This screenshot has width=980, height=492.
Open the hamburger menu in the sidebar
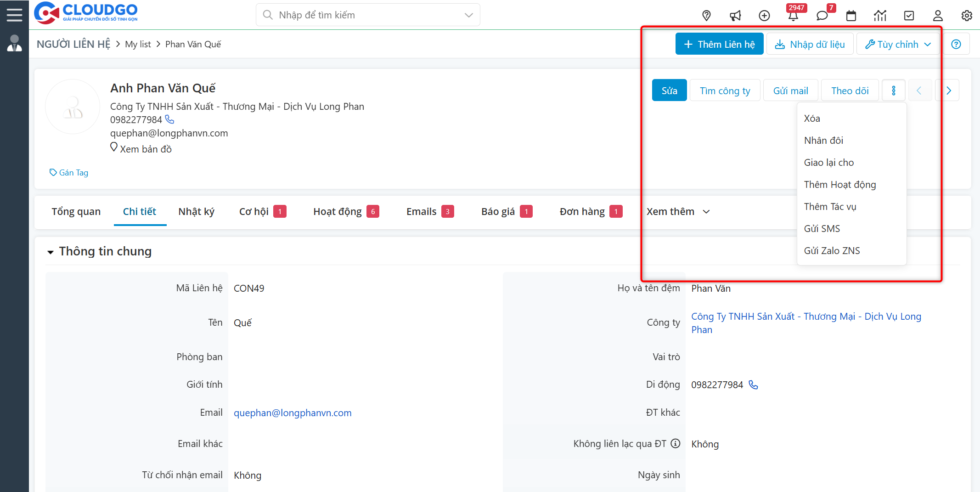click(x=14, y=14)
